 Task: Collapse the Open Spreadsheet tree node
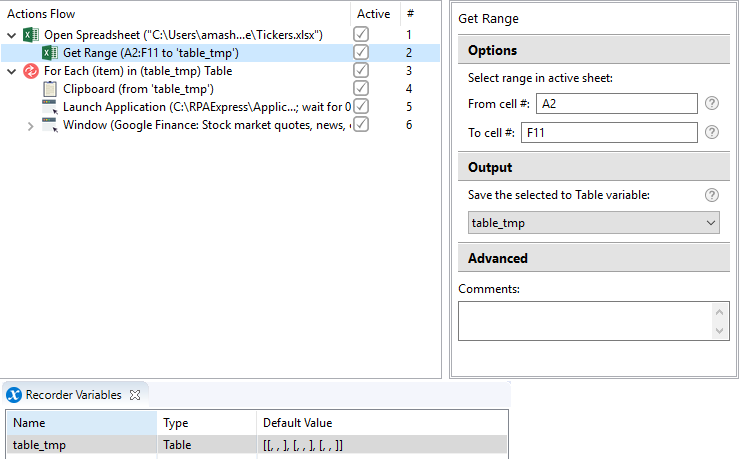tap(12, 35)
